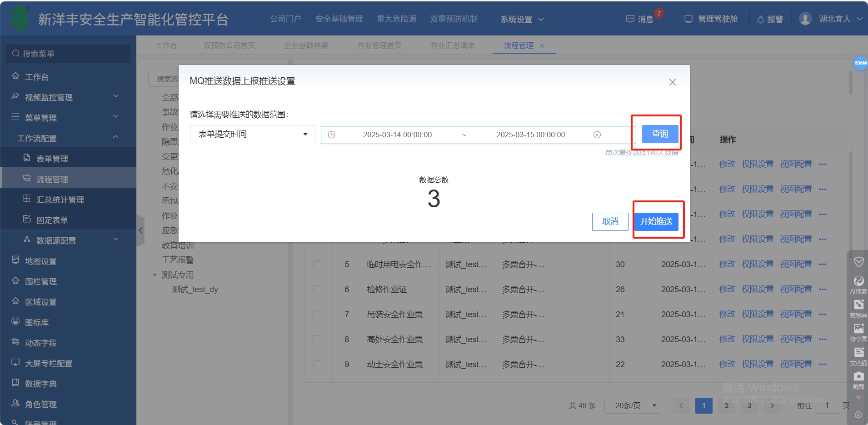Tick checkbox of row 8 高处安全作业票
Screen dimensions: 868x425
point(317,340)
